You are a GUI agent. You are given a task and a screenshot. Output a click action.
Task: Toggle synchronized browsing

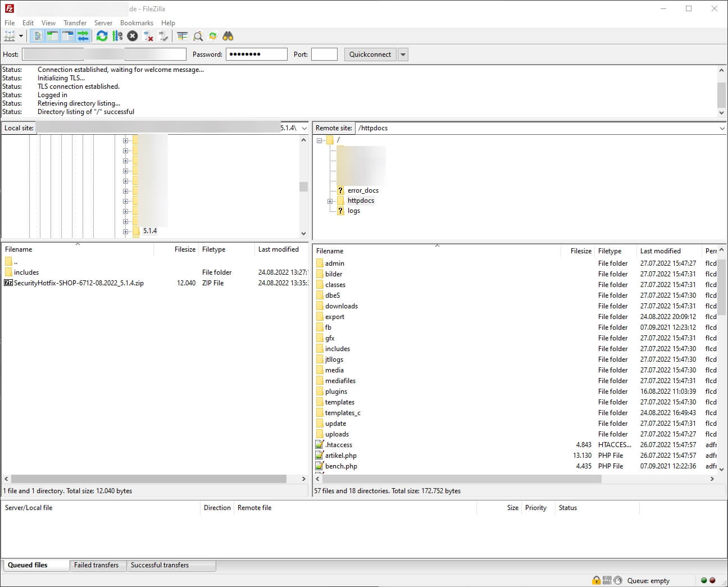click(x=213, y=36)
